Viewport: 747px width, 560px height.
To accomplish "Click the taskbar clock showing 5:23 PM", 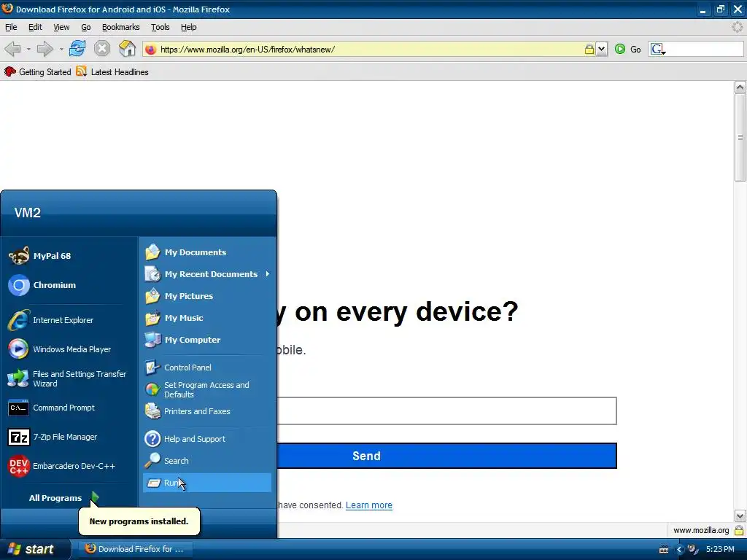I will (720, 549).
